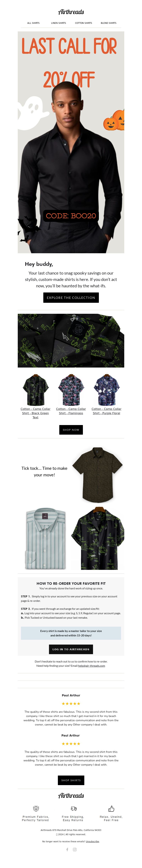Click the Unsubscribe link
This screenshot has width=142, height=868.
tap(92, 841)
